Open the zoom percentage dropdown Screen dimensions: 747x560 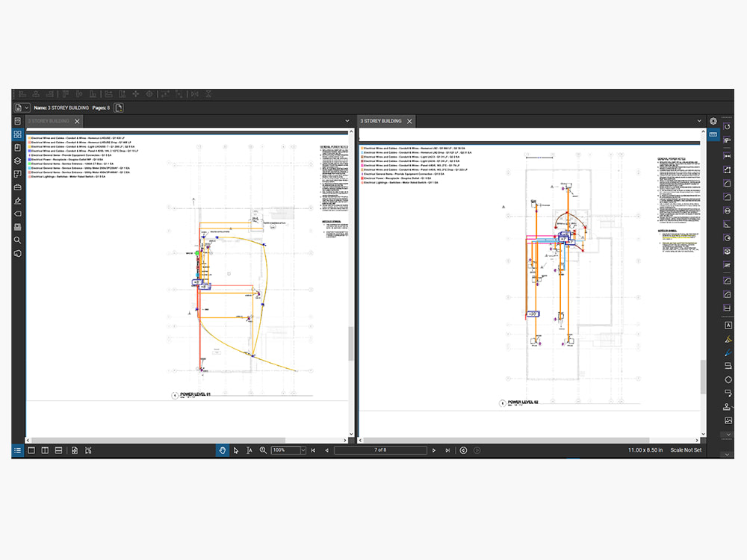(x=303, y=450)
